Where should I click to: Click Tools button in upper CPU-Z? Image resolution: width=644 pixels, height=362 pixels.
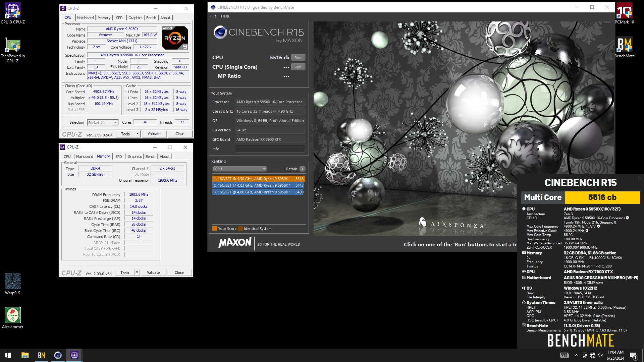pyautogui.click(x=125, y=134)
